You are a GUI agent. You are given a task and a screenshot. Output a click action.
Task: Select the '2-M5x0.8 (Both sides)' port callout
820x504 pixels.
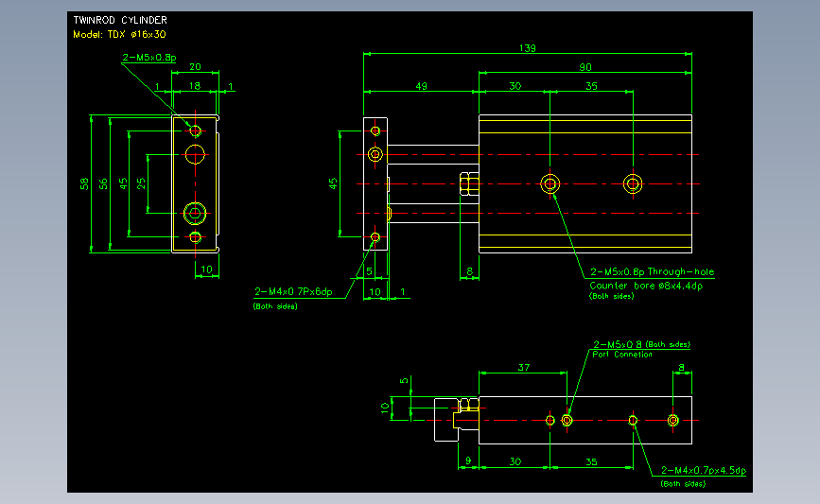click(641, 344)
